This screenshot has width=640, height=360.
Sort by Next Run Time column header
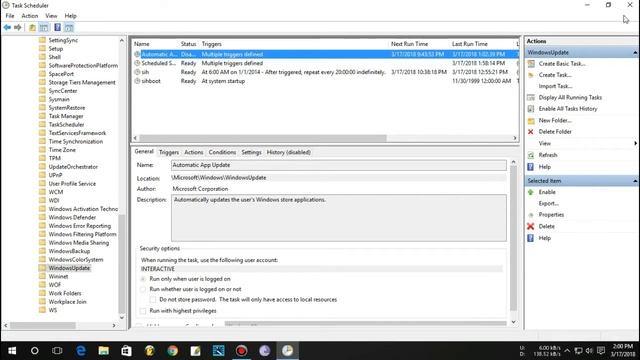[x=409, y=44]
